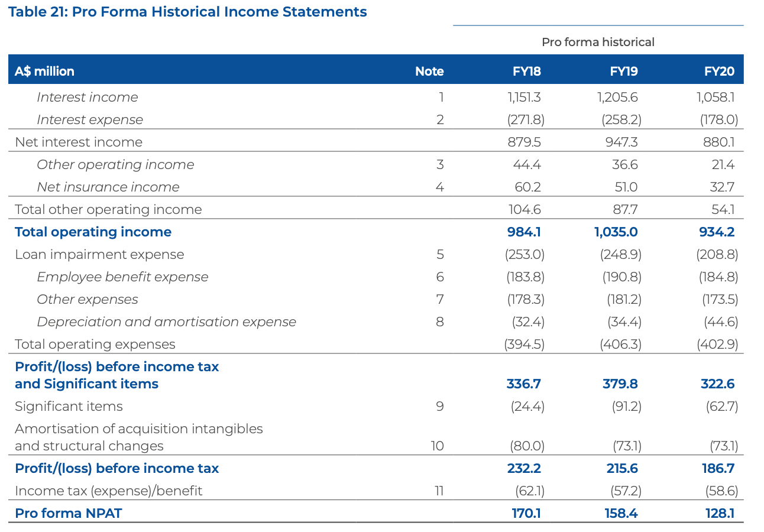Click the 'Net interest income' row label
Screen dimensions: 764x532
tap(79, 142)
